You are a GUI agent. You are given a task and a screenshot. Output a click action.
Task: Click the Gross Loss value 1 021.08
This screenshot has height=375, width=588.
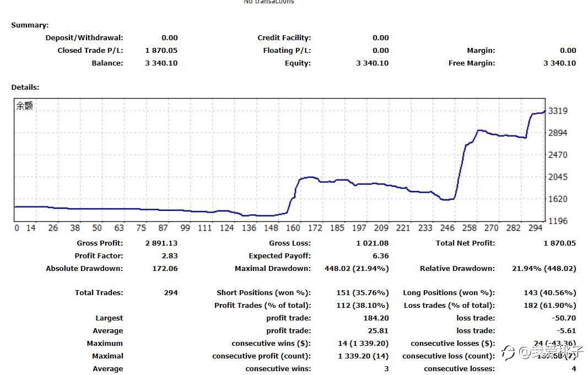click(373, 243)
